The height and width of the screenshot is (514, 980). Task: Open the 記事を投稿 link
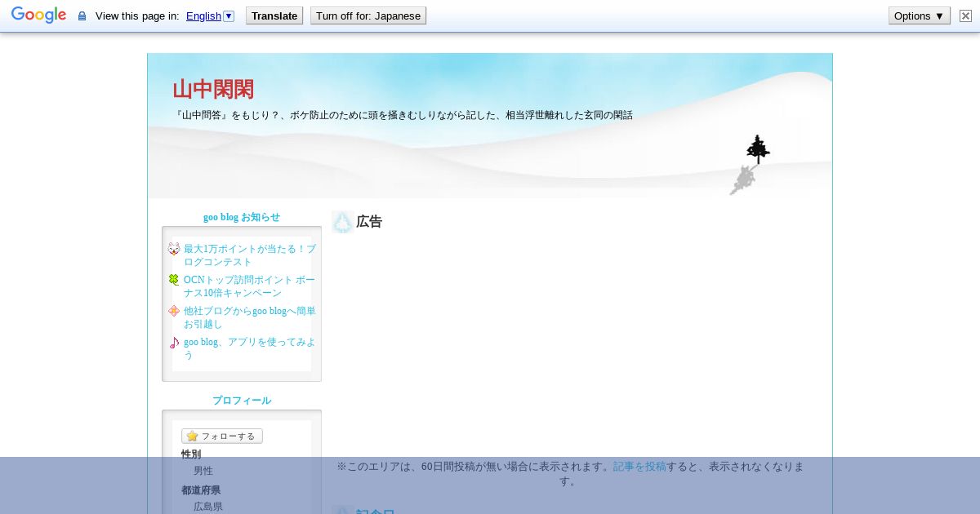(639, 467)
